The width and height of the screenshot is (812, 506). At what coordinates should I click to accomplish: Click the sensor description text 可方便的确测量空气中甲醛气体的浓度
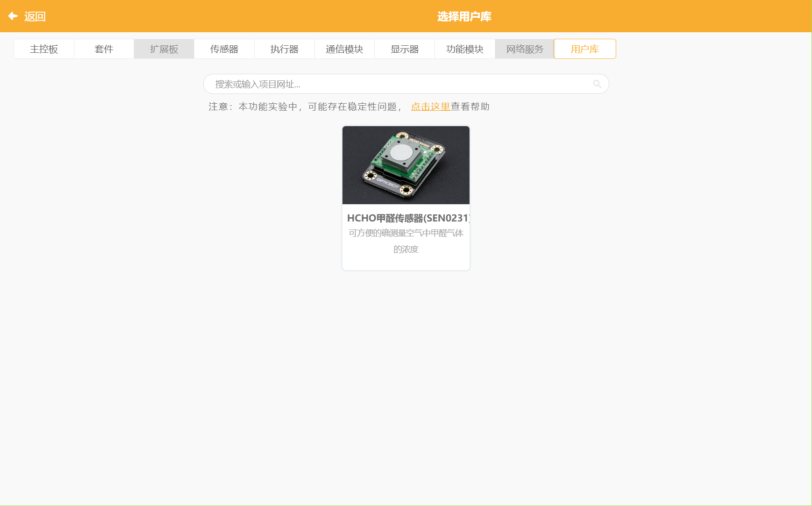tap(406, 241)
